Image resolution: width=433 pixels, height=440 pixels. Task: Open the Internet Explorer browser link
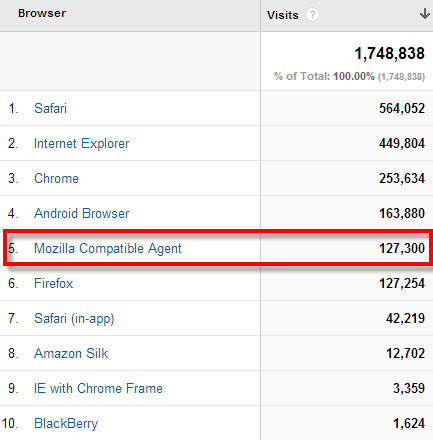click(81, 143)
